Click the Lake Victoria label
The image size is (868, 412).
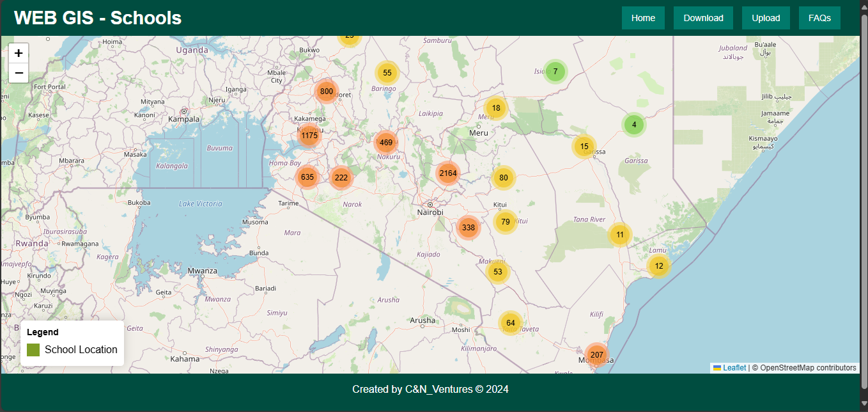[201, 204]
